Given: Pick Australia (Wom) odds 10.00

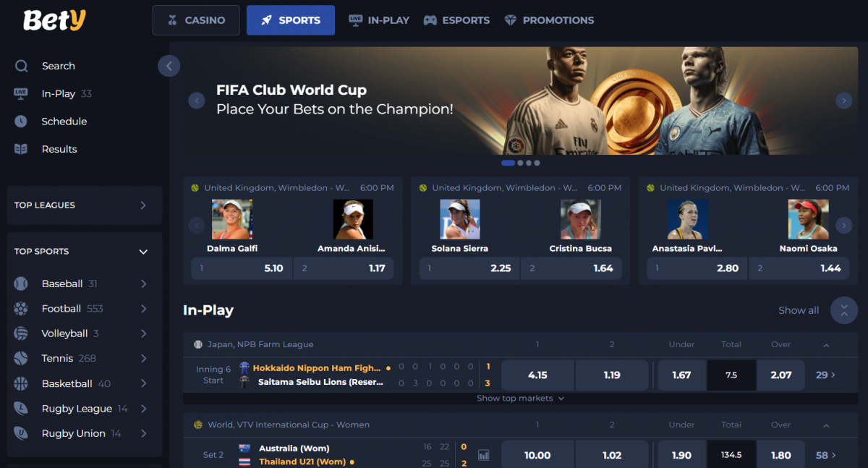Looking at the screenshot, I should tap(537, 455).
